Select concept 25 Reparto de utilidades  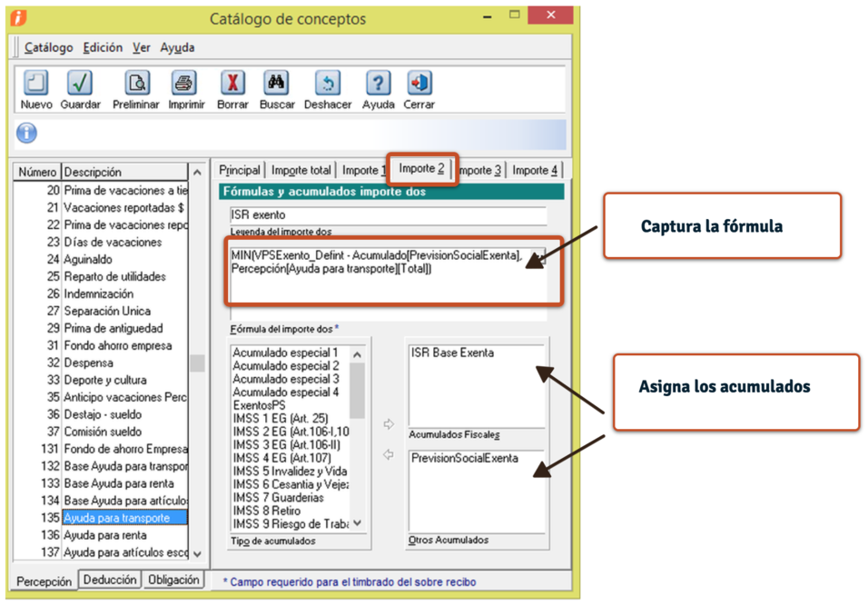click(x=101, y=276)
